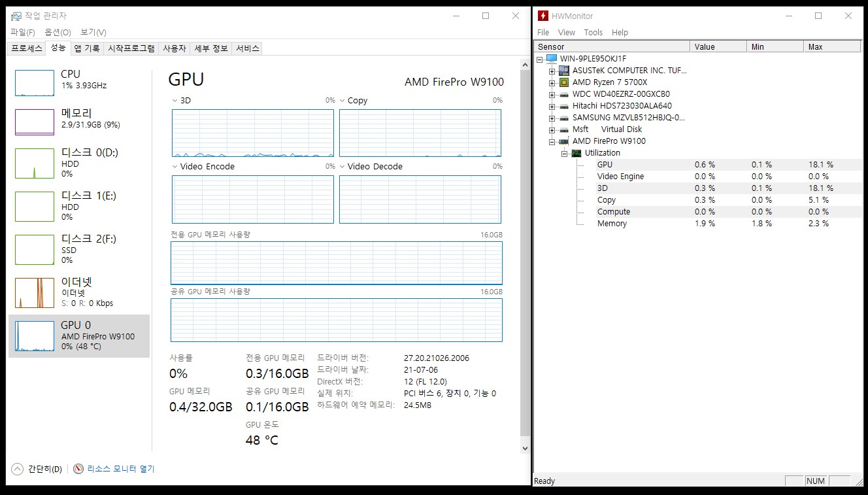Click the Min column header
Image resolution: width=868 pixels, height=495 pixels.
(775, 46)
